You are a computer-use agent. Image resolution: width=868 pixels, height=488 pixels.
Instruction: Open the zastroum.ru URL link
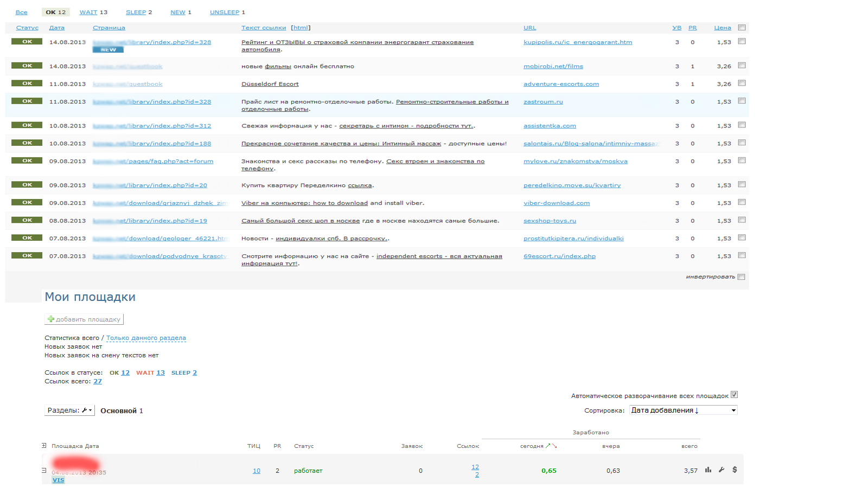click(x=543, y=102)
